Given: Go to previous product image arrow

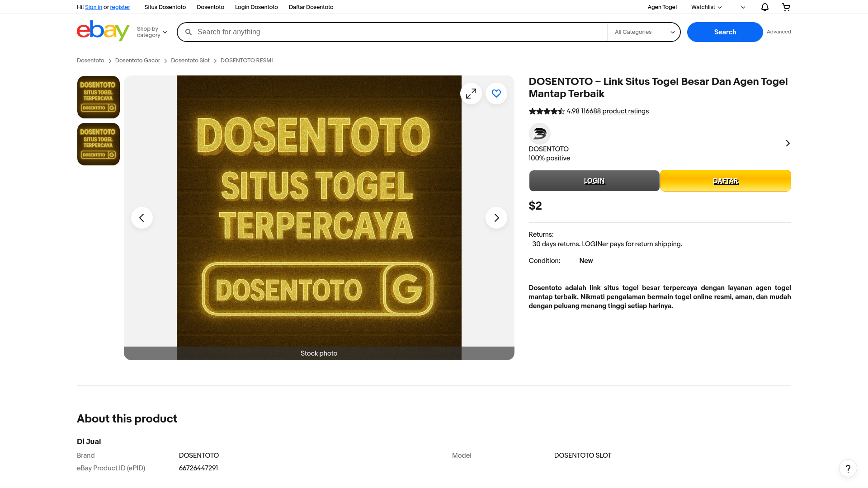Looking at the screenshot, I should click(142, 218).
